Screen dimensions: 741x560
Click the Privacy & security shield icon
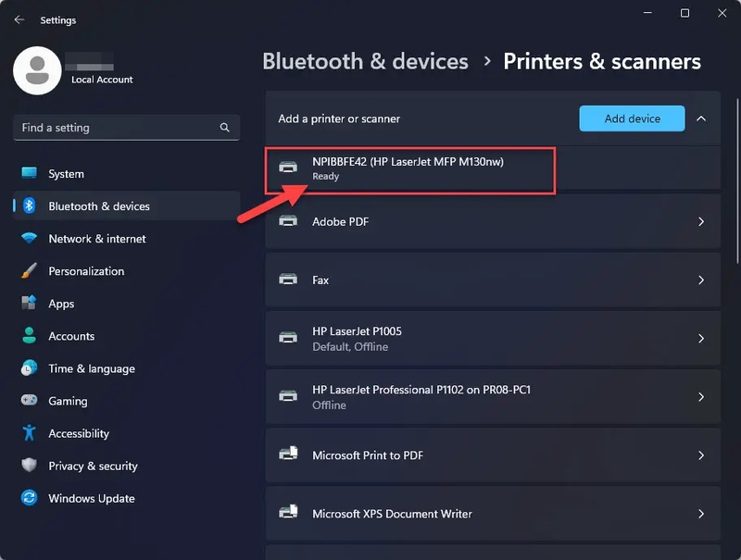pyautogui.click(x=30, y=466)
